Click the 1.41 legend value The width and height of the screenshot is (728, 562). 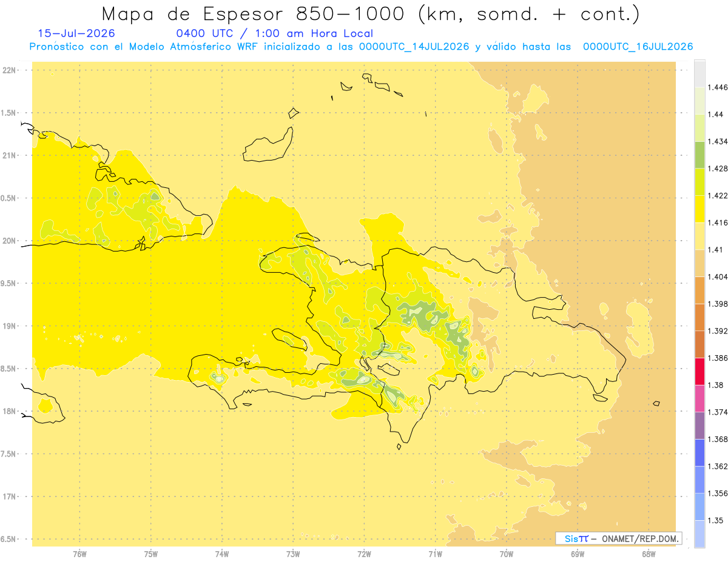click(716, 250)
